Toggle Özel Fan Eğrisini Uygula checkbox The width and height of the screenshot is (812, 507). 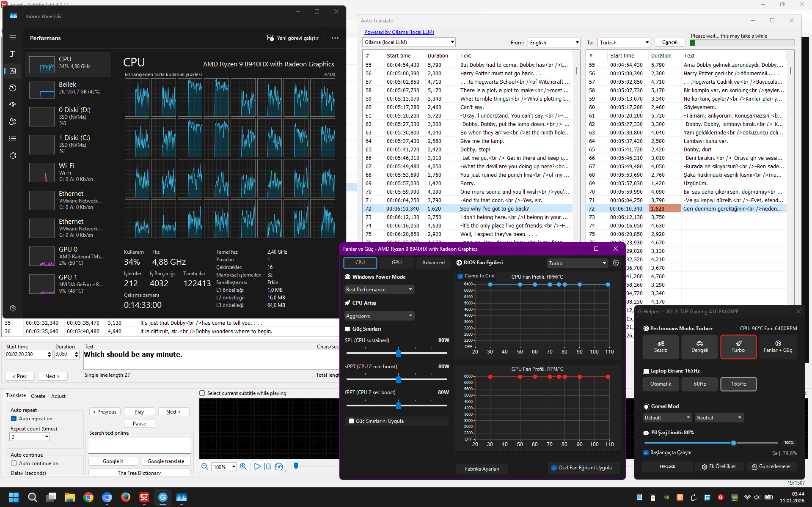pyautogui.click(x=553, y=468)
